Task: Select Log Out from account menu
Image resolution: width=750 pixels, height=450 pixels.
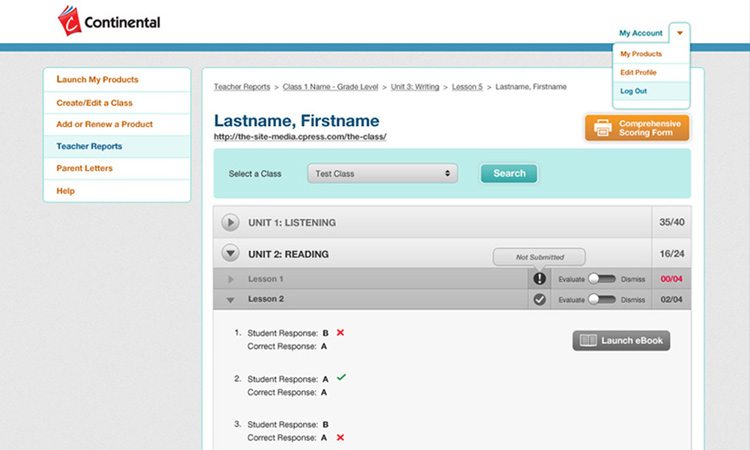Action: click(633, 91)
